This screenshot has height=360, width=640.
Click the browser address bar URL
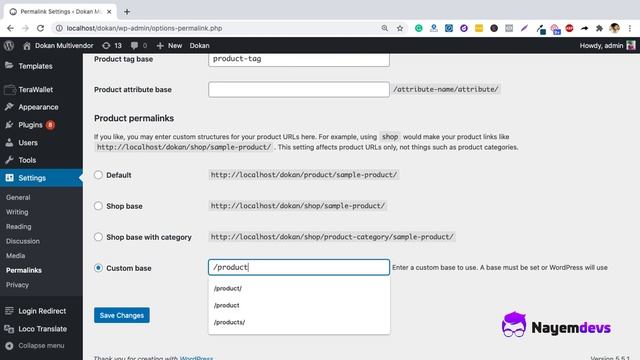pyautogui.click(x=144, y=28)
